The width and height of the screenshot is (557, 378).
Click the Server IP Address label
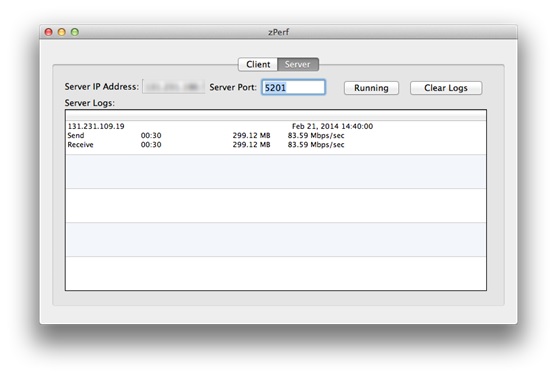pos(102,87)
